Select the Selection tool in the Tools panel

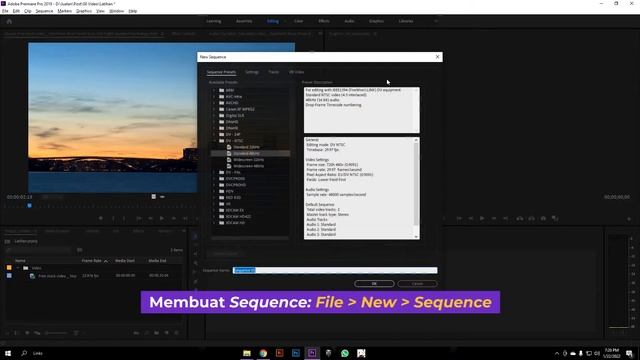pos(195,236)
